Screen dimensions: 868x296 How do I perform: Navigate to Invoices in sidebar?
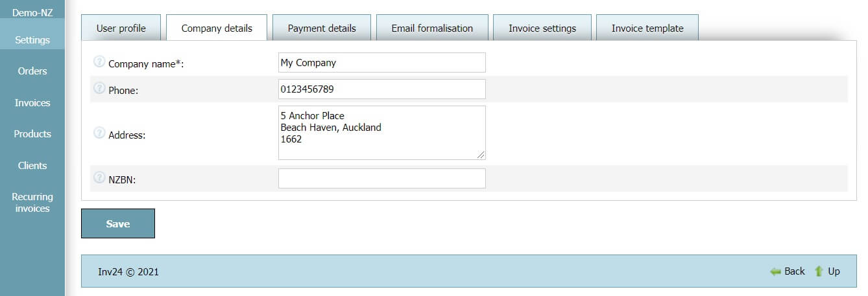pyautogui.click(x=32, y=102)
